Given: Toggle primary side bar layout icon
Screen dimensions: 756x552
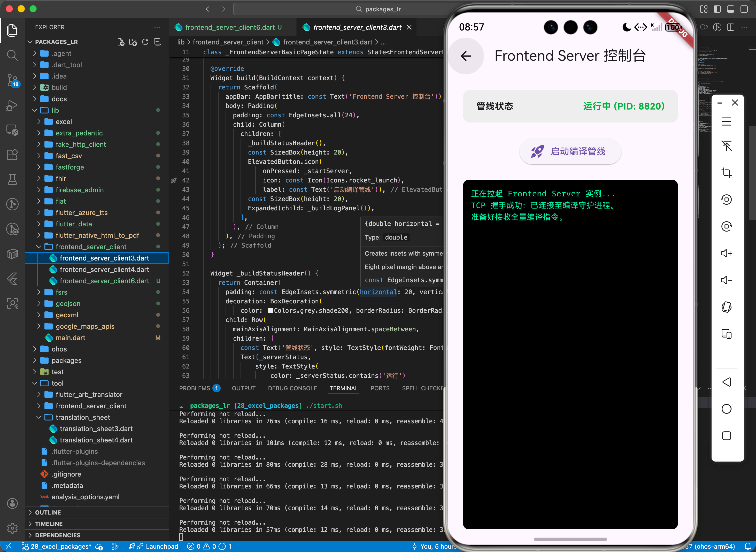Looking at the screenshot, I should point(717,9).
